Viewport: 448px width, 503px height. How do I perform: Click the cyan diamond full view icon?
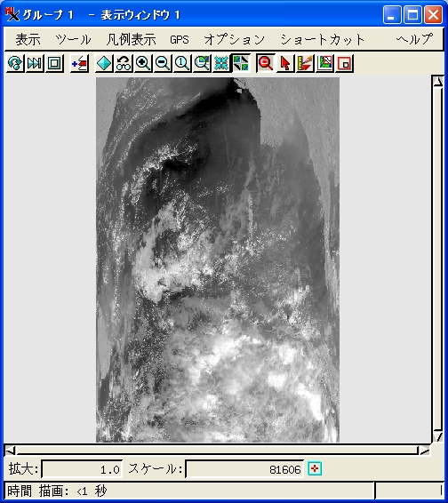click(104, 63)
